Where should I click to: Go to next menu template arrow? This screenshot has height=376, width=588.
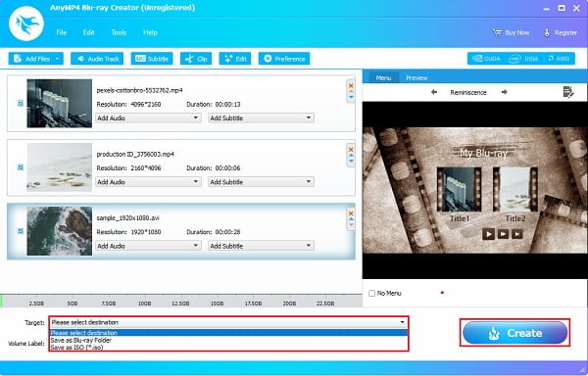click(x=504, y=92)
